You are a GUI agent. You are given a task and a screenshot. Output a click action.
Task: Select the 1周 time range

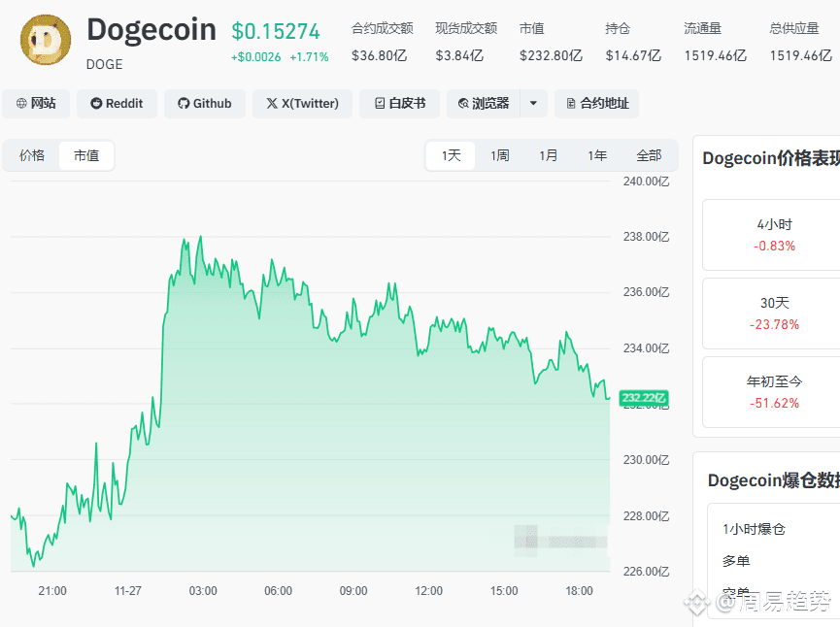click(499, 155)
